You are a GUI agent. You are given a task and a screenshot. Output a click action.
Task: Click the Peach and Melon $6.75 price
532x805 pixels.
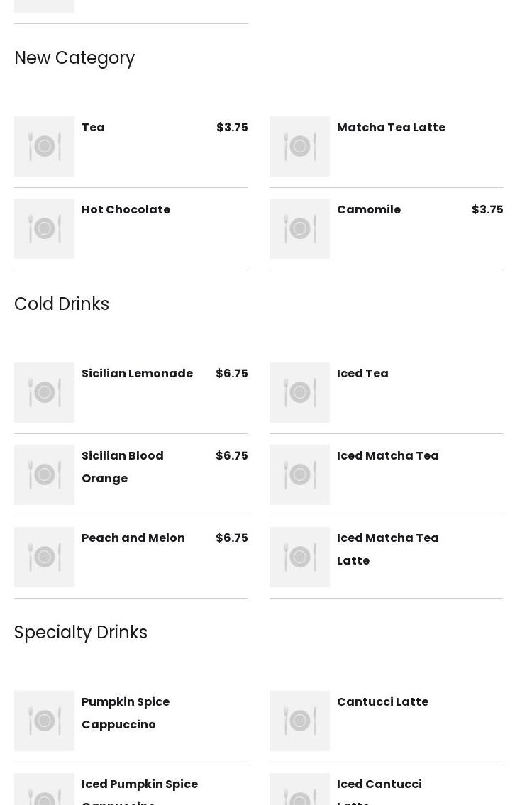pos(232,538)
